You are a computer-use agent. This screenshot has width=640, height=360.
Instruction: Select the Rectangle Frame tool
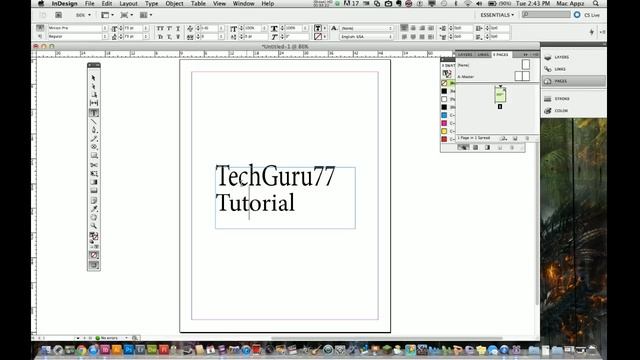tap(93, 147)
